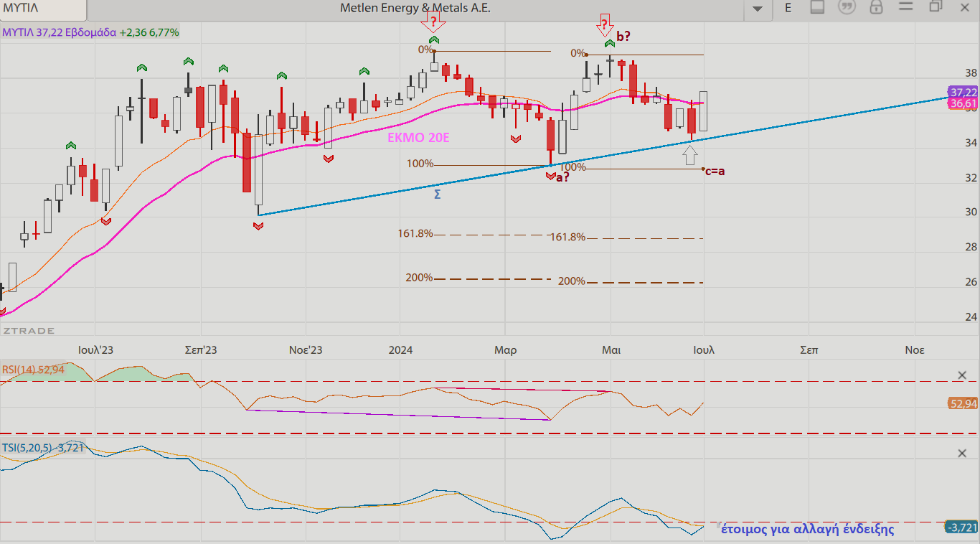This screenshot has height=544, width=980.
Task: Click the RSI(14) 52,94 indicator label
Action: click(33, 370)
